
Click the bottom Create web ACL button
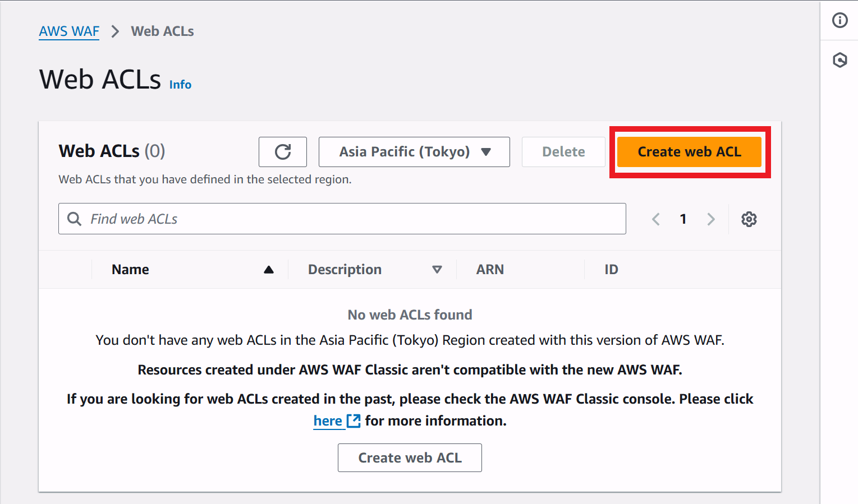pyautogui.click(x=410, y=458)
